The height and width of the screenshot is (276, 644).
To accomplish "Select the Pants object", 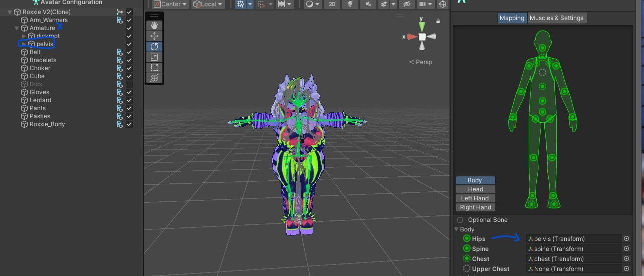I will [x=38, y=108].
